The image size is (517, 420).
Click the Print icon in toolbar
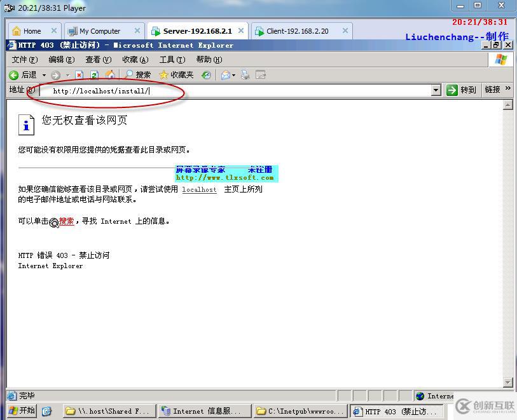click(x=245, y=75)
